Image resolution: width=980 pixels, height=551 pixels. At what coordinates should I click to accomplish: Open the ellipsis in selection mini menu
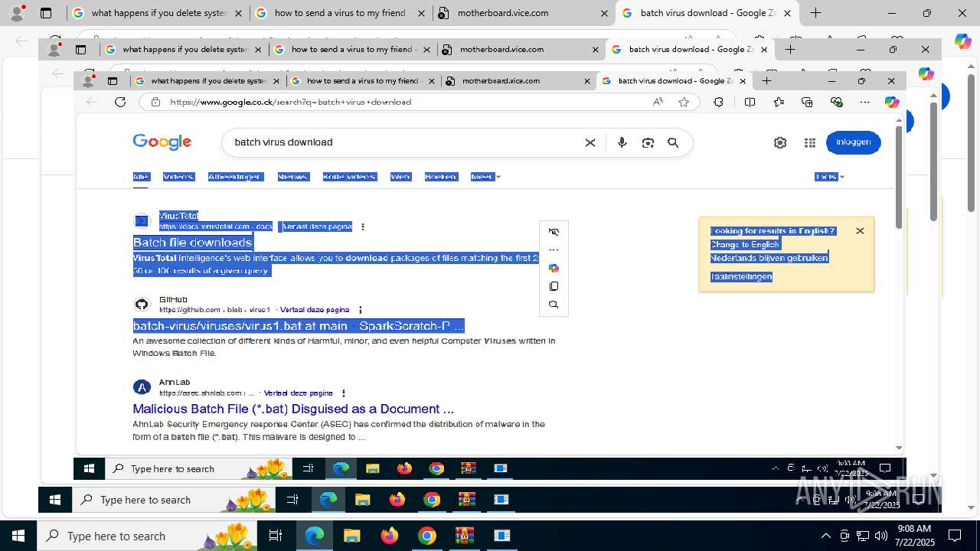[x=554, y=249]
